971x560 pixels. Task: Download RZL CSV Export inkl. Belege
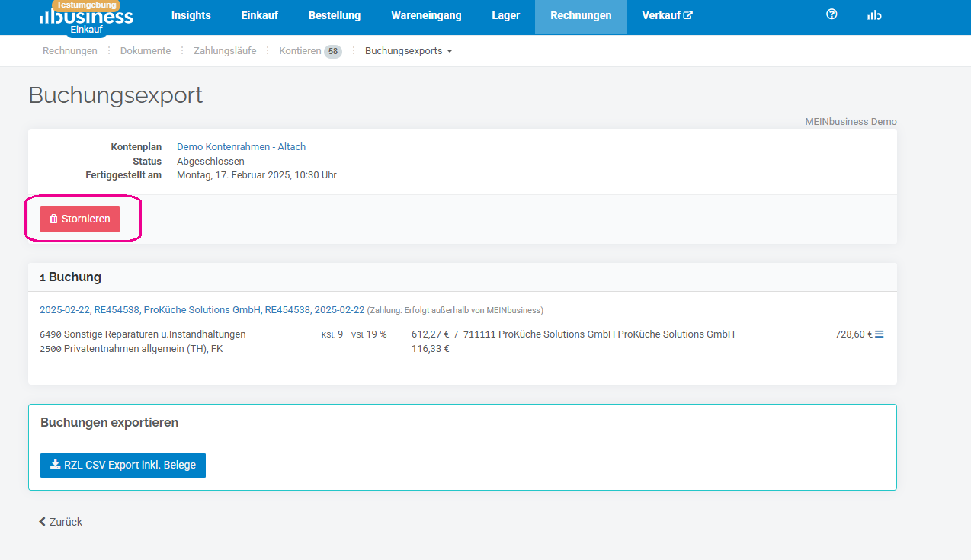[x=123, y=465]
